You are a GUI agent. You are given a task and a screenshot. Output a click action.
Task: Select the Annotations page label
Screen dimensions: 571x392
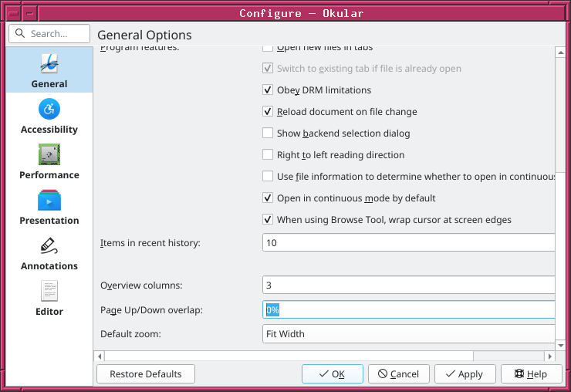click(x=49, y=266)
